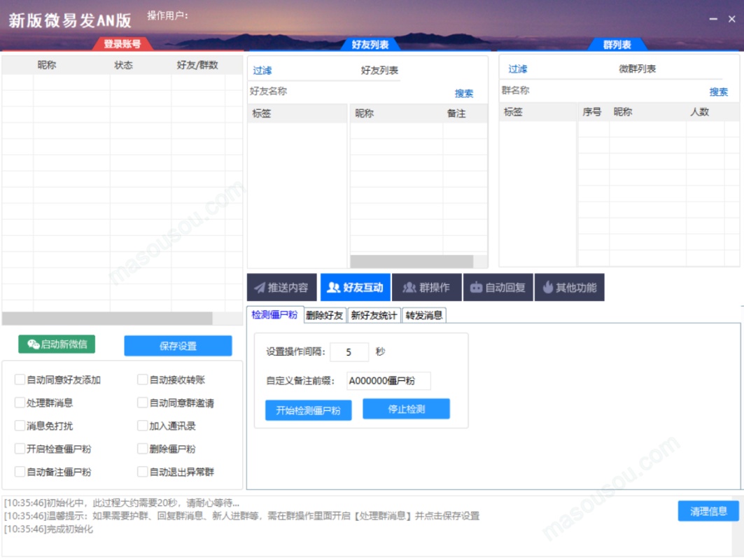
Task: Click the 登录账号 header tab
Action: (122, 44)
